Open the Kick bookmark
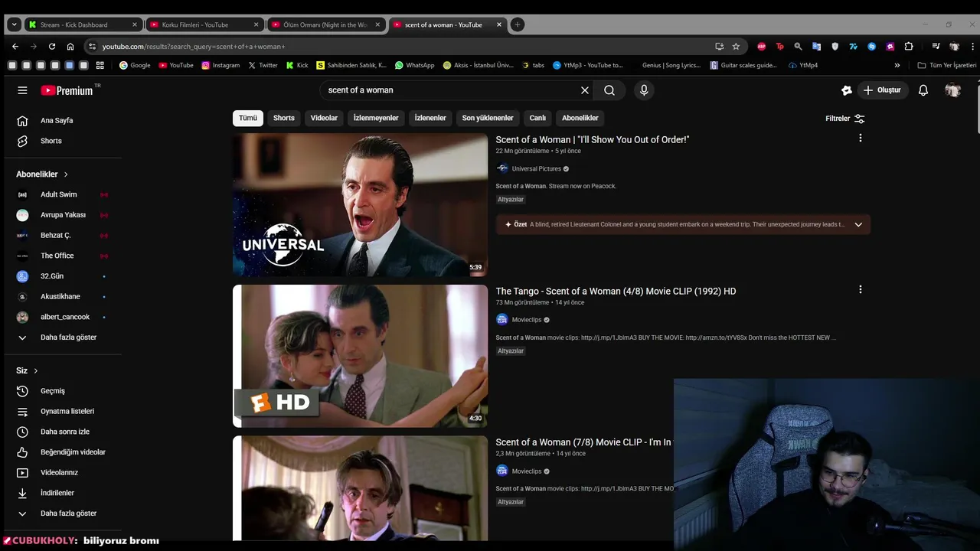 (297, 65)
